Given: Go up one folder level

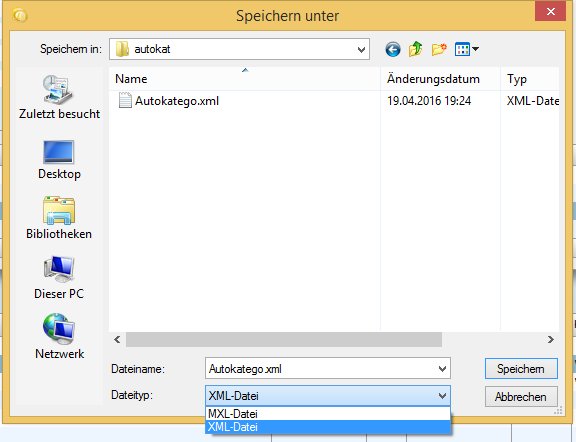Looking at the screenshot, I should click(x=416, y=49).
